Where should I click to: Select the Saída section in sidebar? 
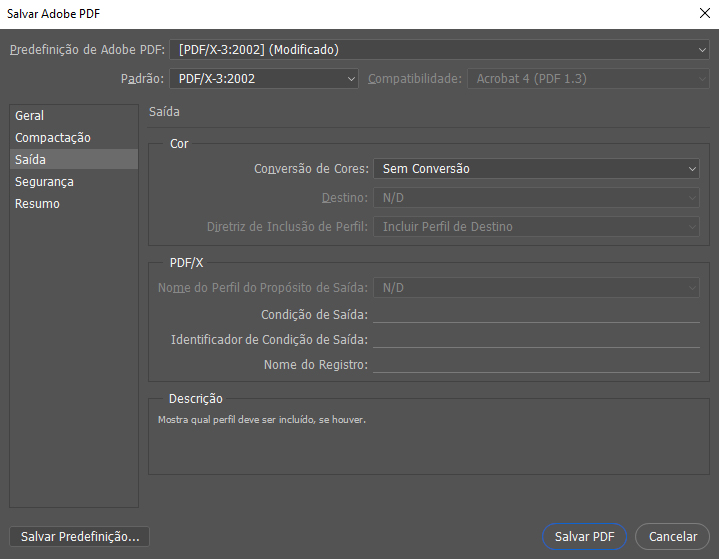pos(30,160)
